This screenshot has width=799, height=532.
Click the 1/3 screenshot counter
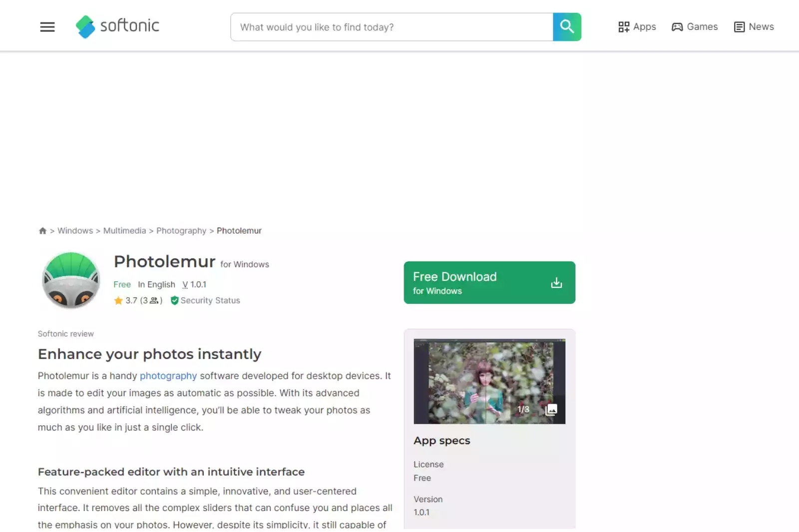click(523, 409)
